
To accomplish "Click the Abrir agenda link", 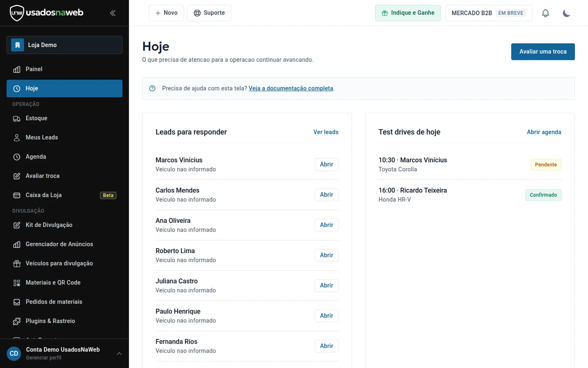I will pyautogui.click(x=544, y=132).
